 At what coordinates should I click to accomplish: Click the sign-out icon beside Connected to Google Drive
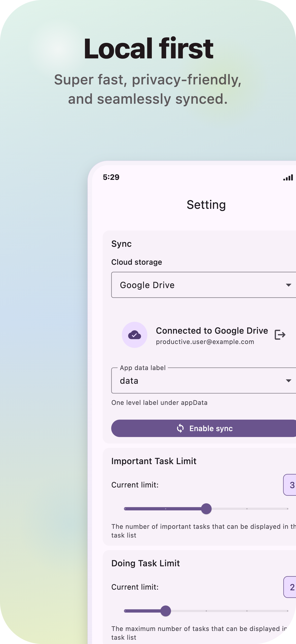(280, 335)
